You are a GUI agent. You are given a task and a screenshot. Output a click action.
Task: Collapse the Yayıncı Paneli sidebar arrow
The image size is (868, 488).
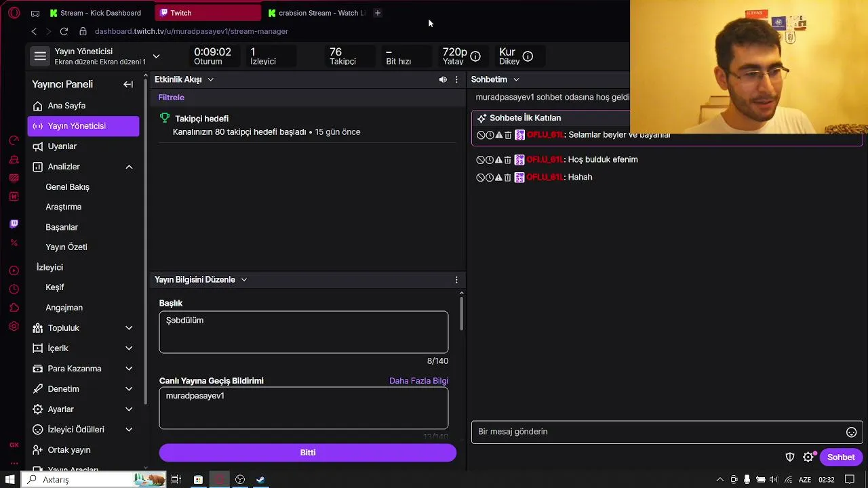[x=128, y=84]
